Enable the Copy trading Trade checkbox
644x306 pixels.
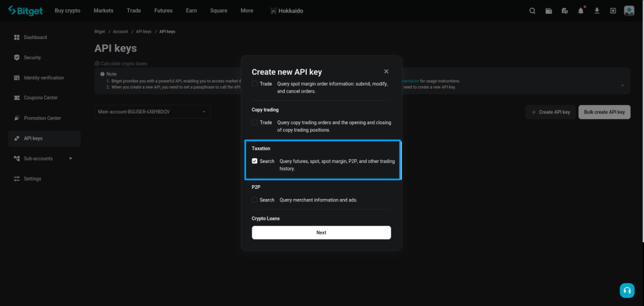(x=255, y=122)
